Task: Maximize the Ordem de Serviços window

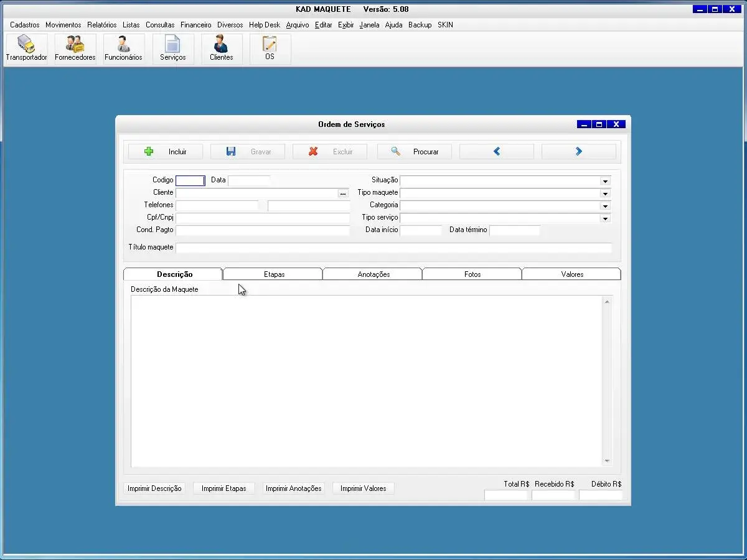Action: [599, 124]
